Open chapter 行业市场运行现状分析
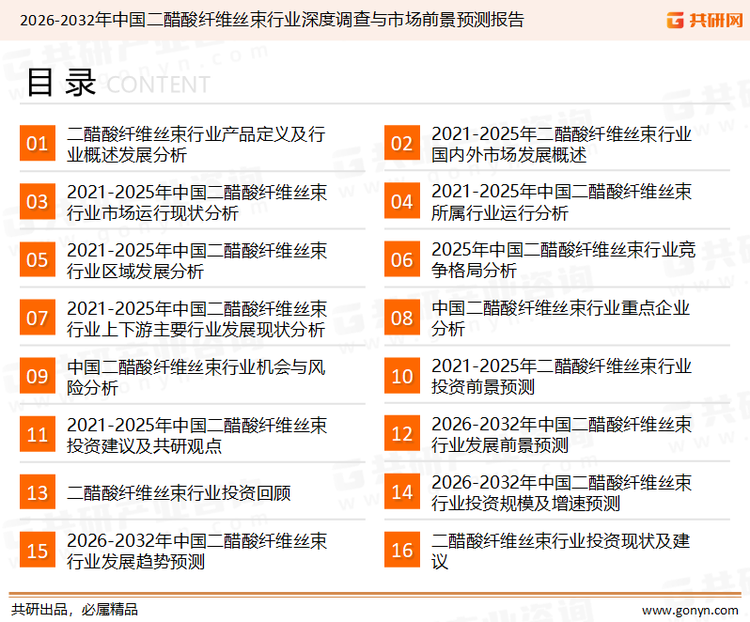Image resolution: width=750 pixels, height=622 pixels. click(197, 202)
